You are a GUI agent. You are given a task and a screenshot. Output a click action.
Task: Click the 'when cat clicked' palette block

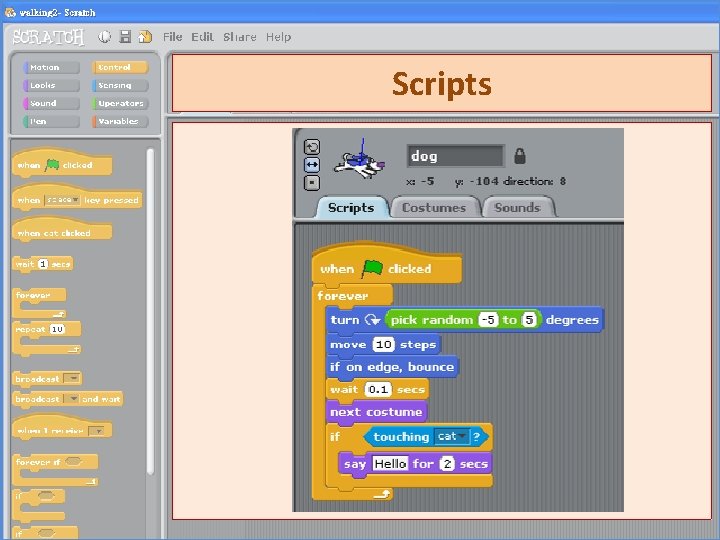tap(62, 230)
